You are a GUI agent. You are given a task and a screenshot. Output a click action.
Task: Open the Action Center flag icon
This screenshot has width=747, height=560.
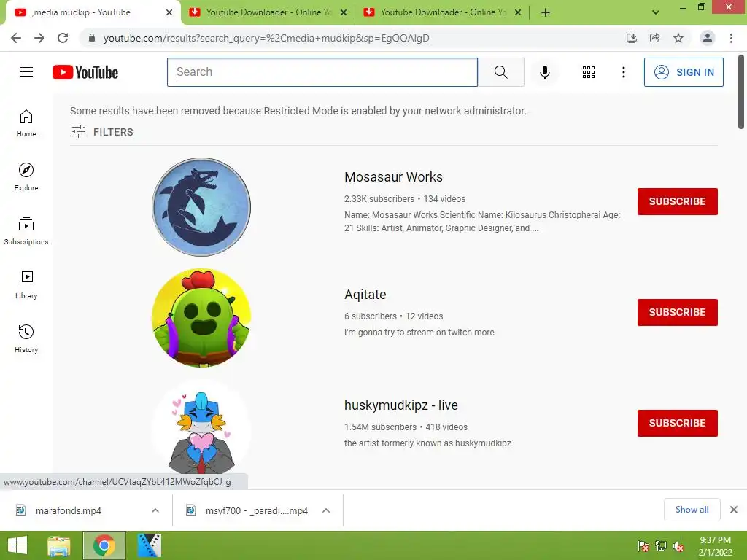(x=643, y=546)
